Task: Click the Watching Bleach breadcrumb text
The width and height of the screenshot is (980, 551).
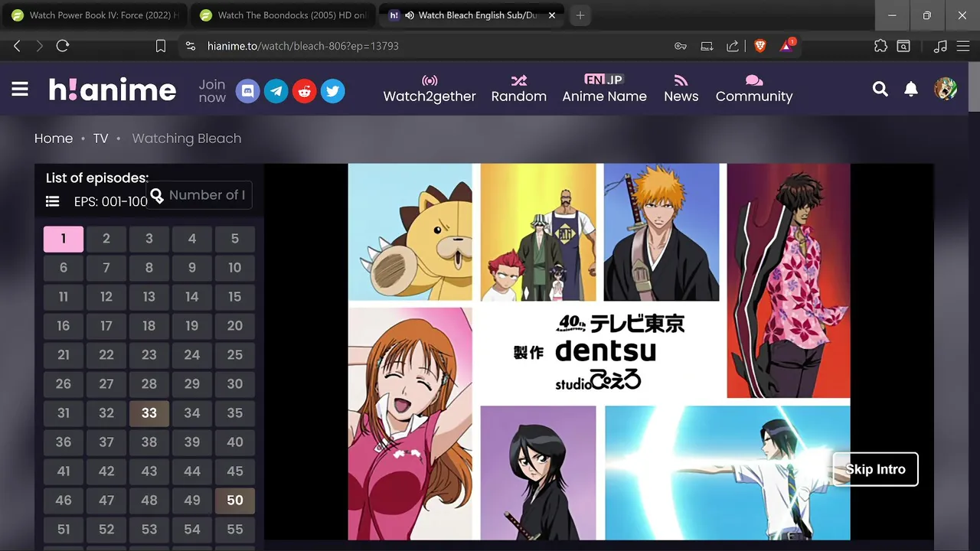Action: click(x=186, y=139)
